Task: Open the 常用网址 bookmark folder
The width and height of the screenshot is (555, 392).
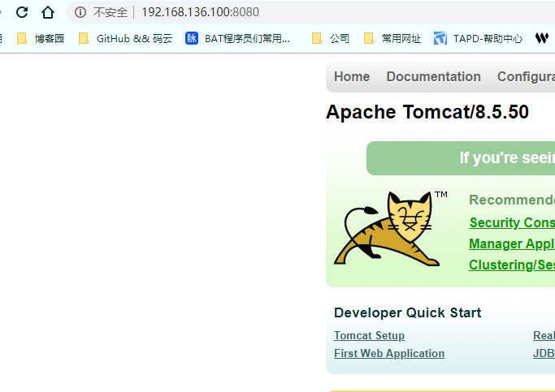Action: click(x=392, y=38)
